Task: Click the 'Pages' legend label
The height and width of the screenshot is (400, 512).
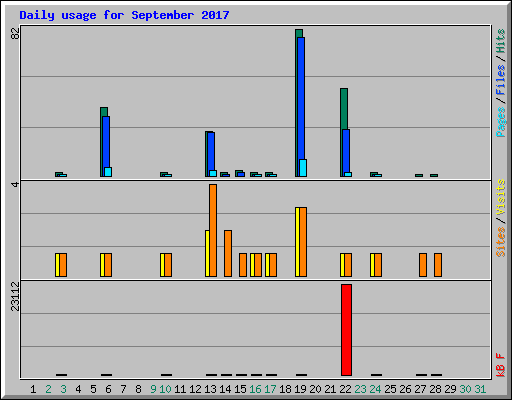Action: [500, 122]
